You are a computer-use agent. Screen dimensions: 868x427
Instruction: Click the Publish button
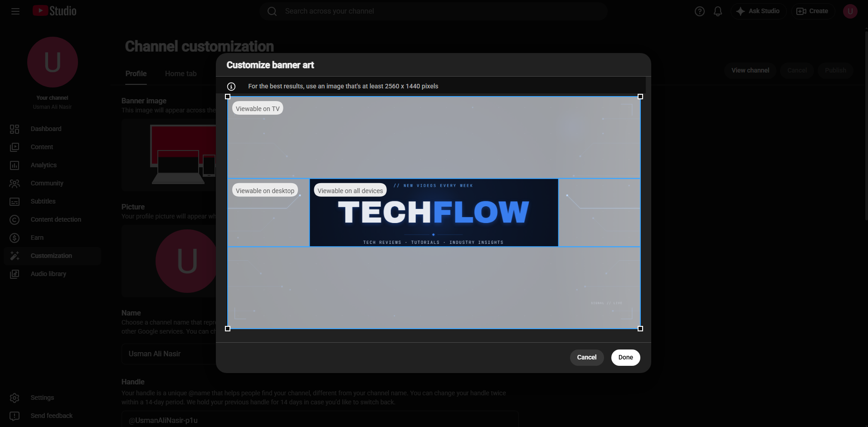[835, 71]
